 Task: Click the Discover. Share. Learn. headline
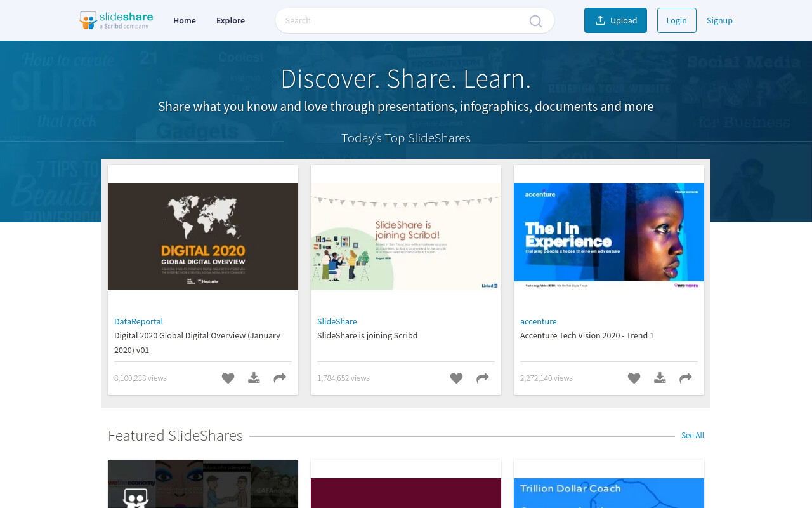(406, 79)
